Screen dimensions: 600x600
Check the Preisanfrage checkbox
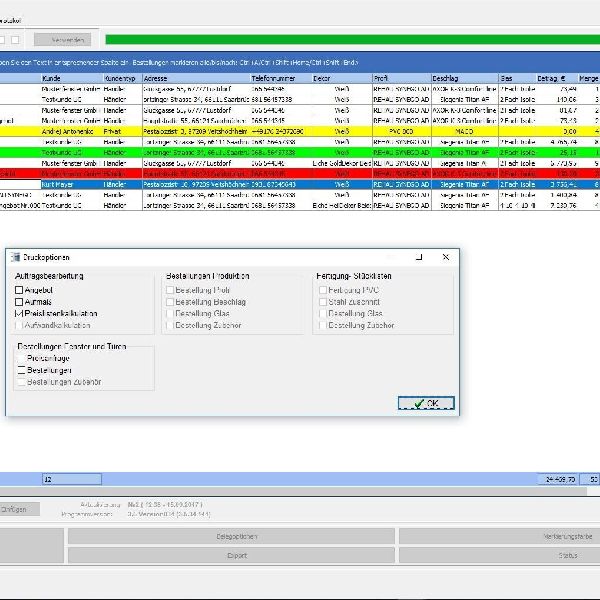[19, 358]
